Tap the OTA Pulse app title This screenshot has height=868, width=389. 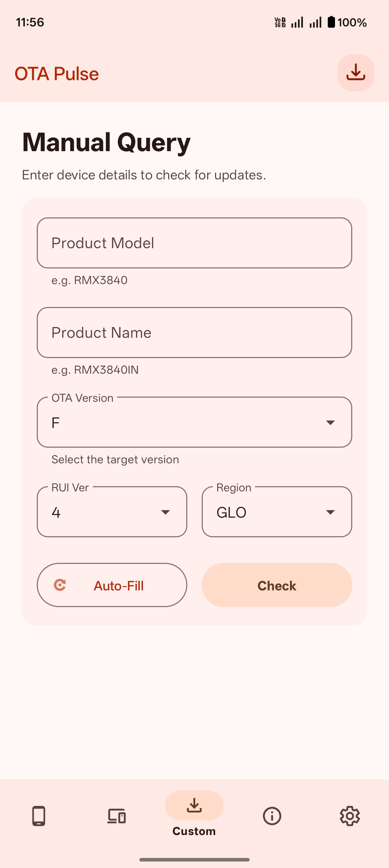click(56, 73)
